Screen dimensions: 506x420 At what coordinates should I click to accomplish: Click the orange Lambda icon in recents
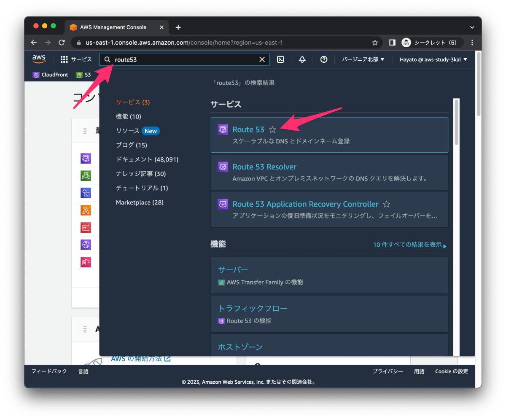pyautogui.click(x=86, y=210)
